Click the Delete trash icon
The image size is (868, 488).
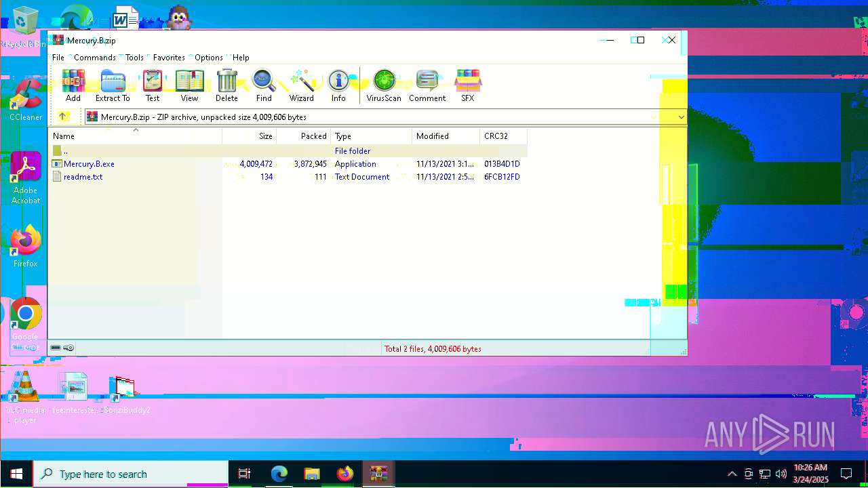click(226, 85)
